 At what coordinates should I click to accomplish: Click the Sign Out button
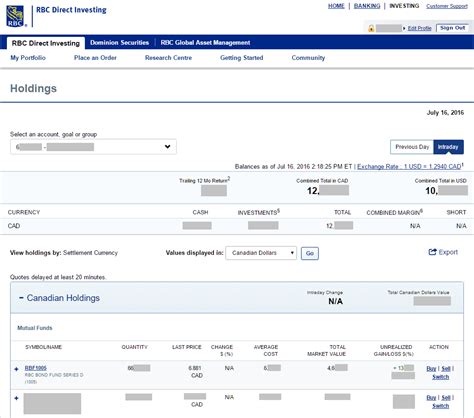[x=452, y=28]
